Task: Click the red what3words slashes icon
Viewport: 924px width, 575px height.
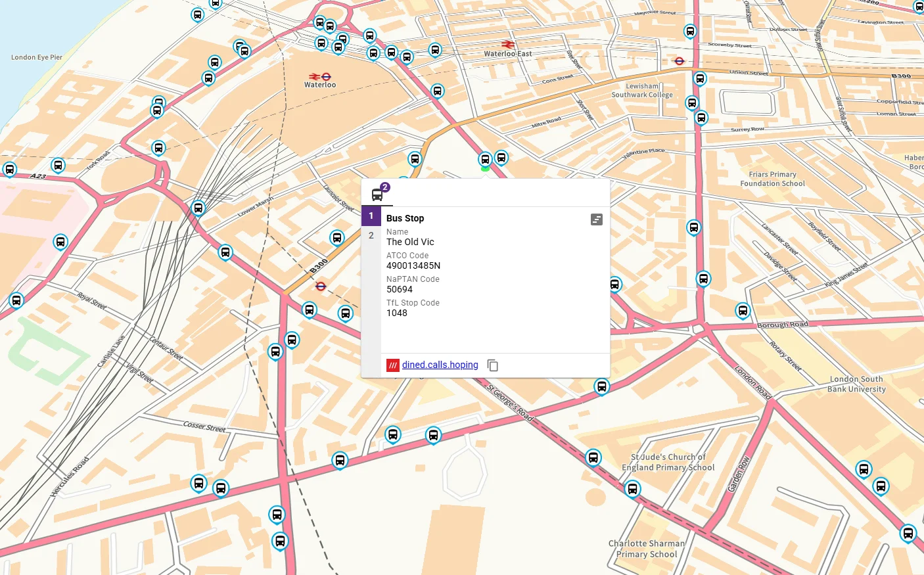Action: pyautogui.click(x=393, y=365)
